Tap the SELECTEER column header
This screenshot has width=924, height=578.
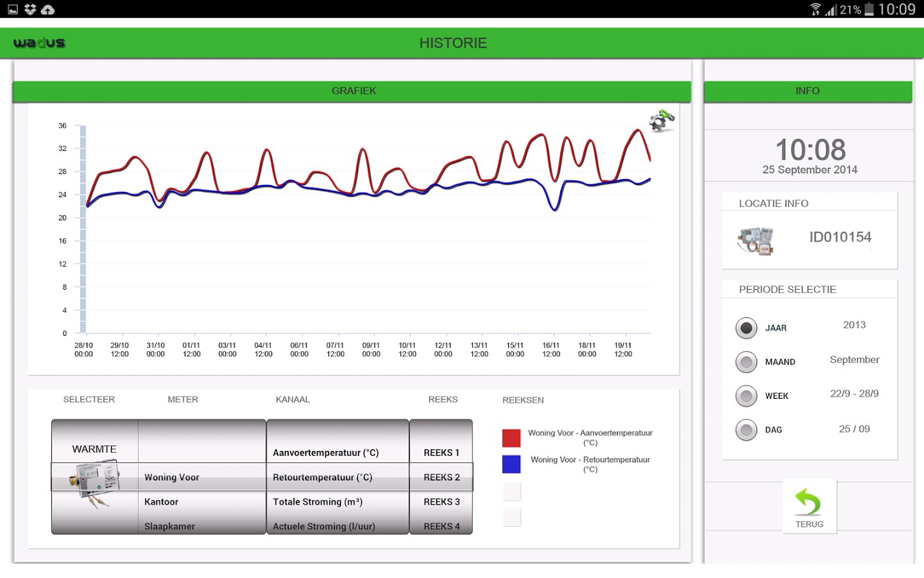89,399
